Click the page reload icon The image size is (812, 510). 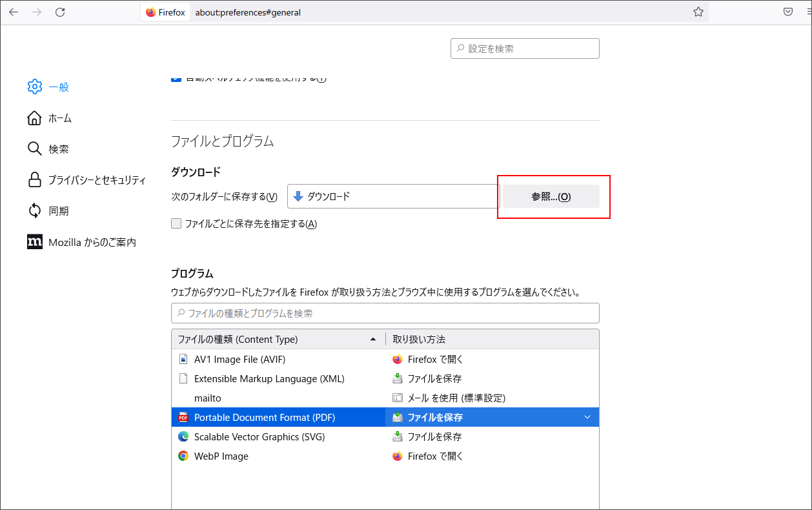pos(60,12)
